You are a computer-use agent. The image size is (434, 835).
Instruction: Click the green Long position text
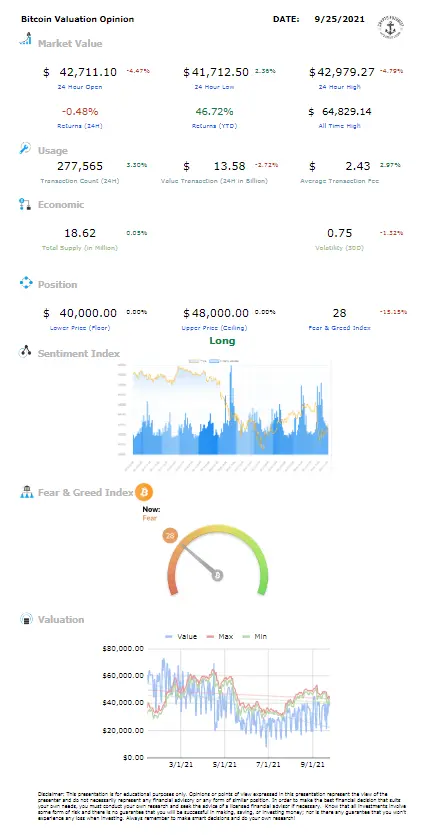click(222, 341)
